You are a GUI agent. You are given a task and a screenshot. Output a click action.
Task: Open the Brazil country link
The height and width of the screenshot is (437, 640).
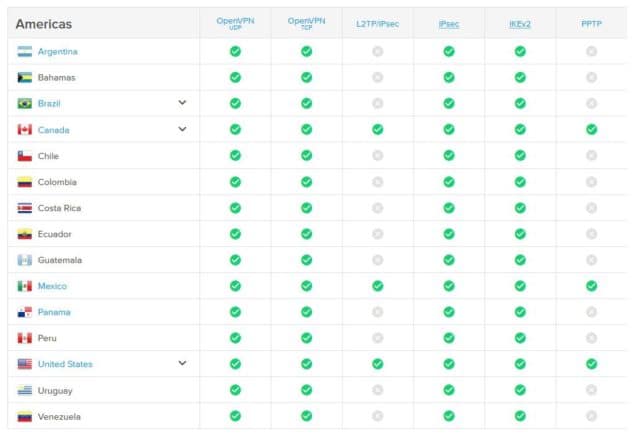click(49, 104)
